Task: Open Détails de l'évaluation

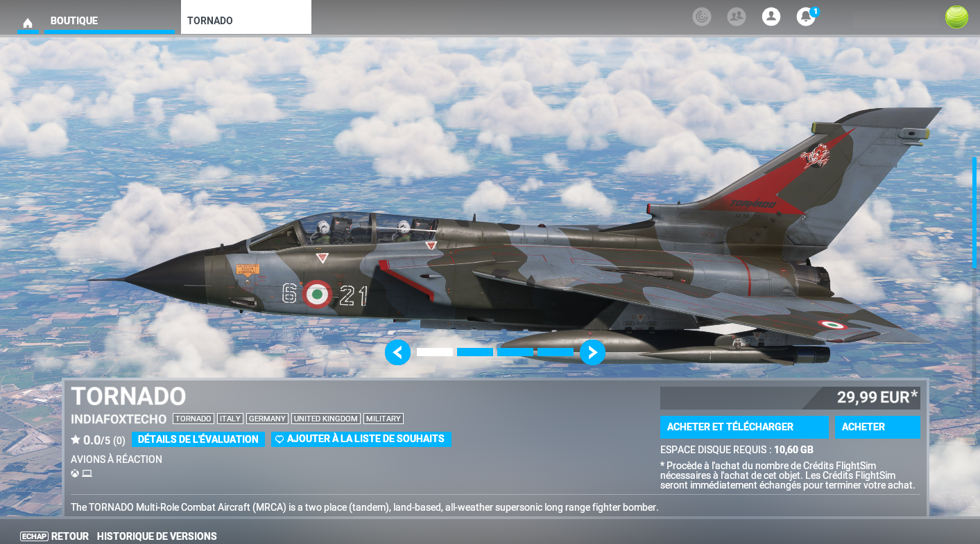Action: pyautogui.click(x=198, y=439)
